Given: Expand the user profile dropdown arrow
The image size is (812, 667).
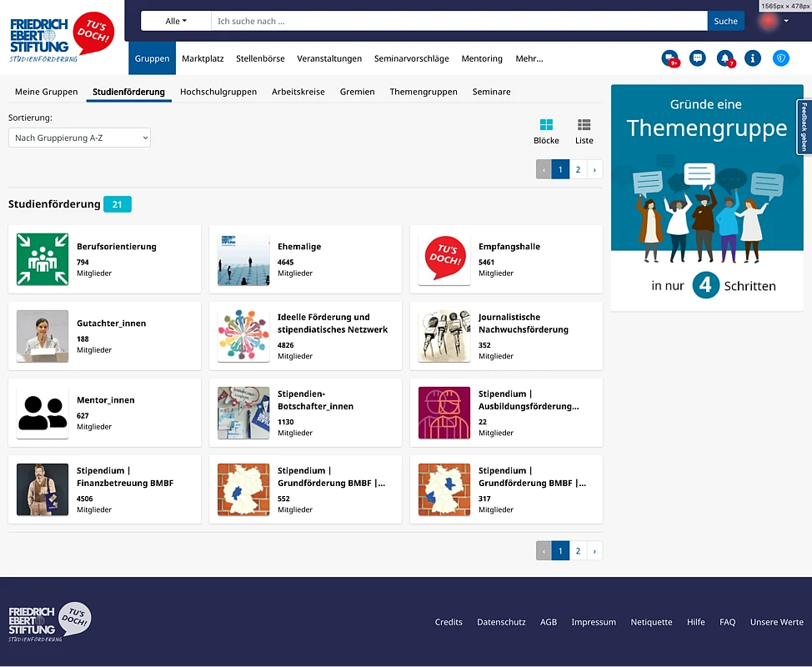Looking at the screenshot, I should (x=786, y=21).
